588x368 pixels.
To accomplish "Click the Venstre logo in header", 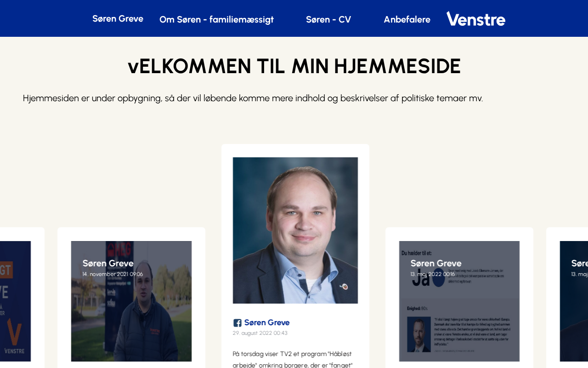I will click(x=476, y=19).
